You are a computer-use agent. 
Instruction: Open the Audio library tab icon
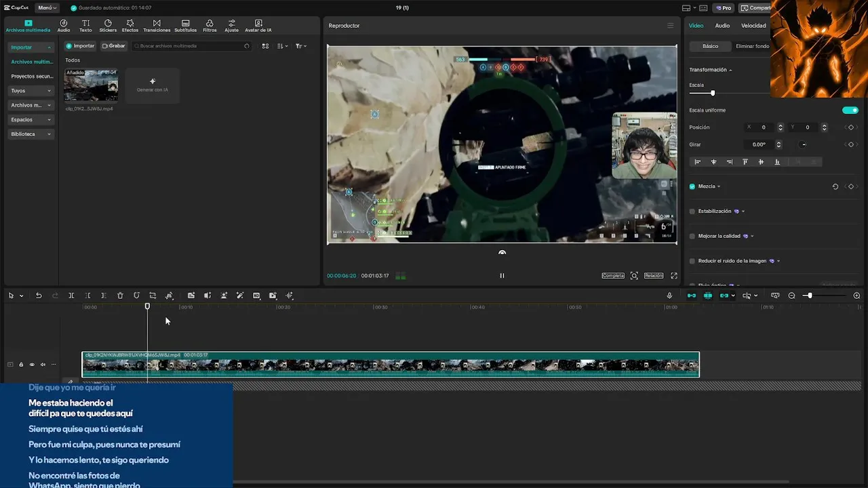(64, 26)
